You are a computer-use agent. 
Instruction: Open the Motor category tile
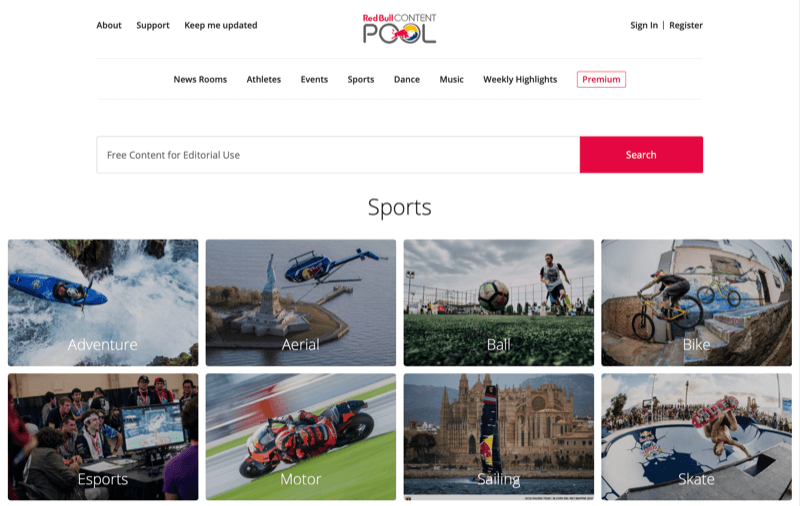[x=301, y=437]
